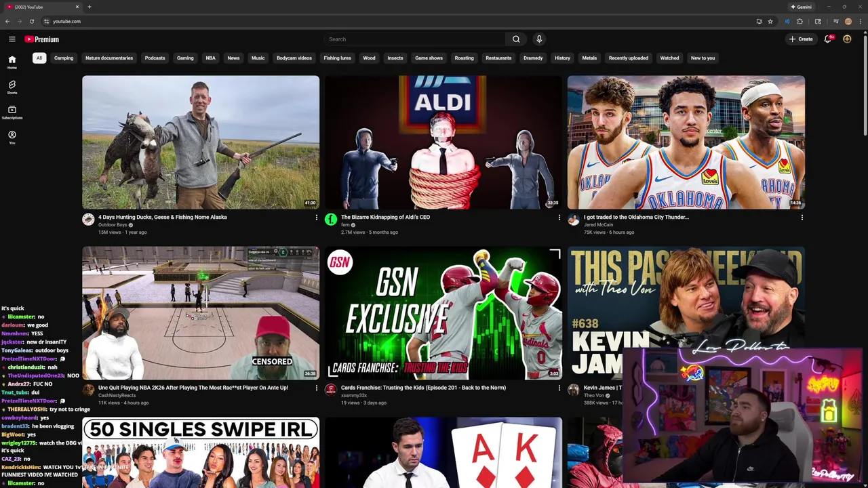Open 'Cards Franchise: Trusting the Kids' title
This screenshot has height=488, width=868.
(423, 388)
